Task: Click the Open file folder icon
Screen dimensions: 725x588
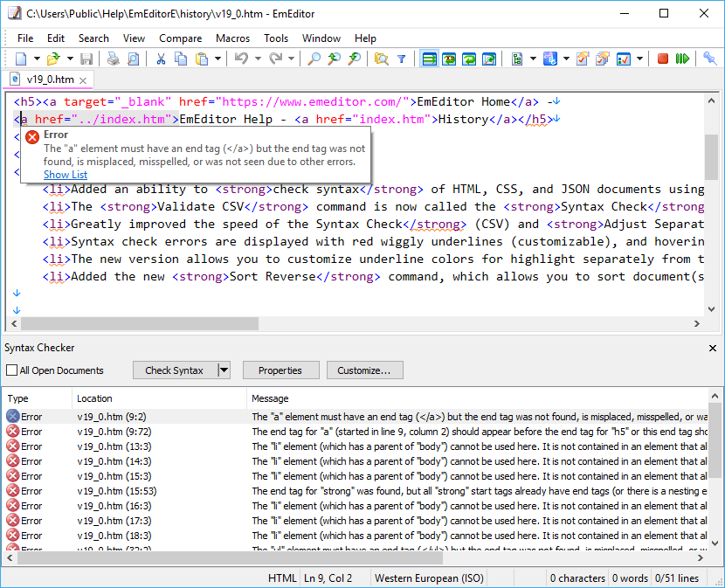Action: 53,59
